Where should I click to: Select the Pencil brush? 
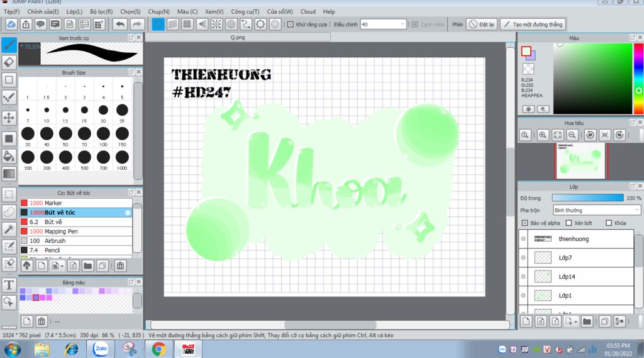(76, 250)
